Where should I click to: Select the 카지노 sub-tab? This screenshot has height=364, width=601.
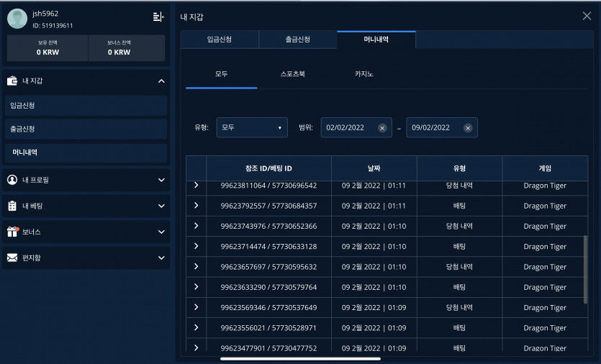pyautogui.click(x=363, y=74)
